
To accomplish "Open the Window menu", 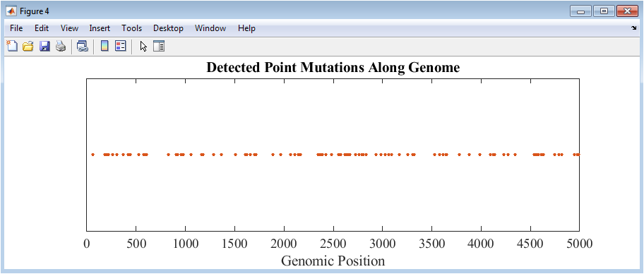I will tap(210, 28).
